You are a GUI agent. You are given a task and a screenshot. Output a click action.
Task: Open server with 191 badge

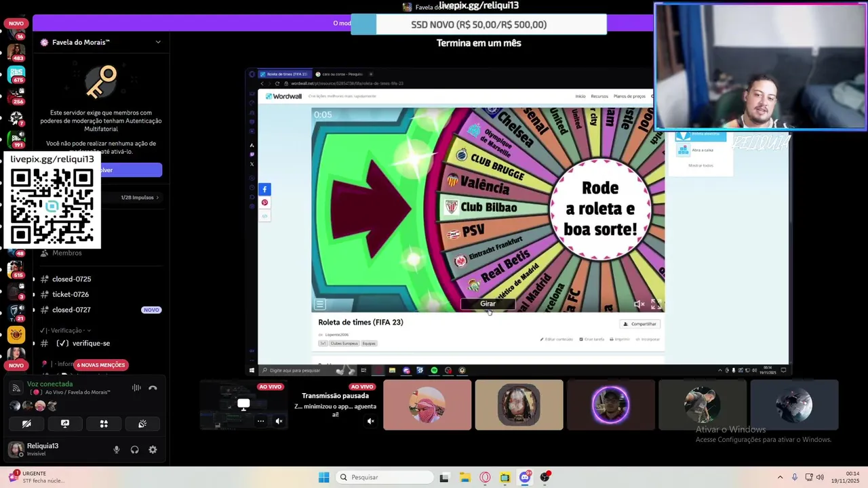point(16,139)
